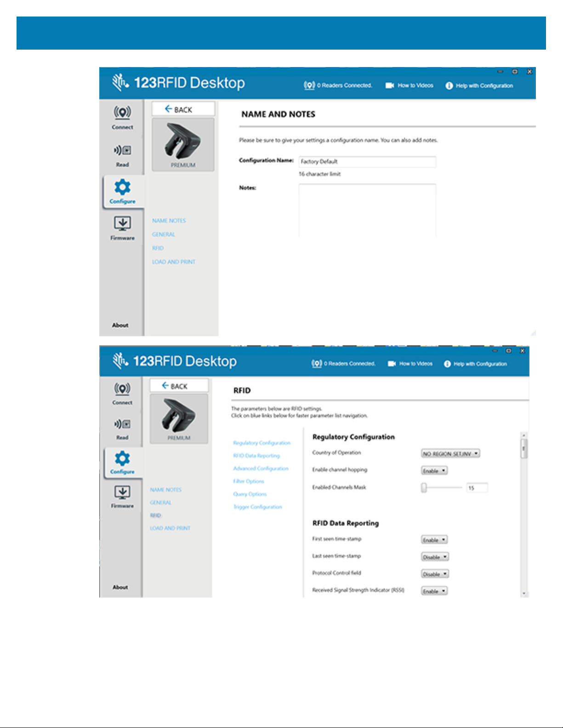Click Help with Configuration info icon in RFID window

click(447, 364)
